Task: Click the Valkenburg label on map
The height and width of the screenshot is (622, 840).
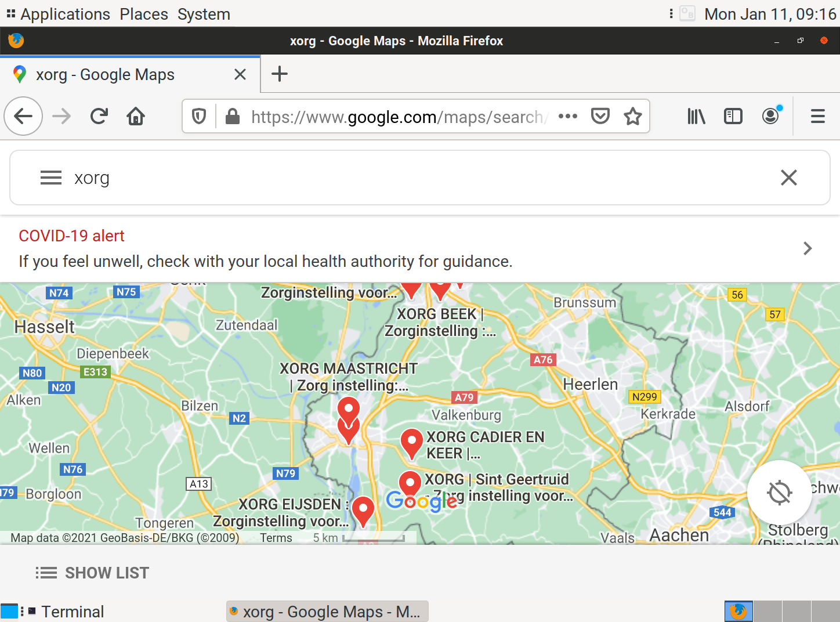Action: (x=466, y=415)
